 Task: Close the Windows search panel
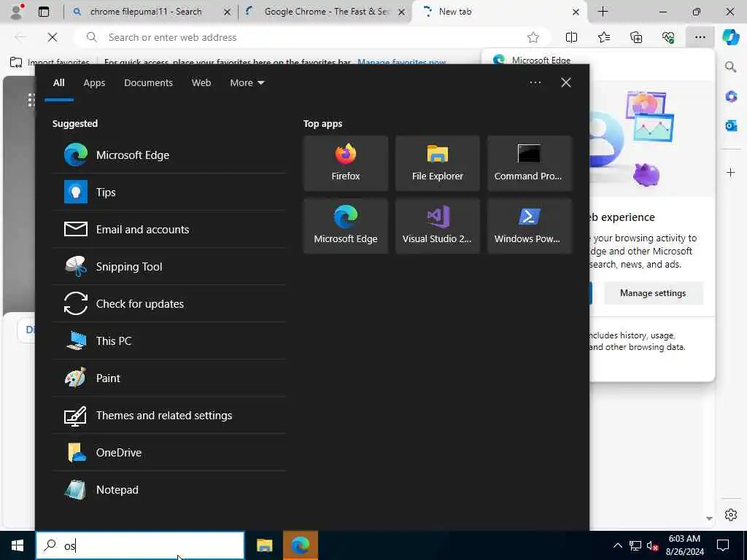566,83
